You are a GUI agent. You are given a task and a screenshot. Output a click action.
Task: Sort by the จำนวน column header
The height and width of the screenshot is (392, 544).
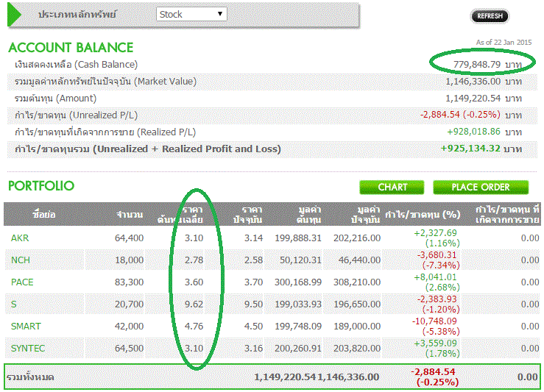point(130,214)
